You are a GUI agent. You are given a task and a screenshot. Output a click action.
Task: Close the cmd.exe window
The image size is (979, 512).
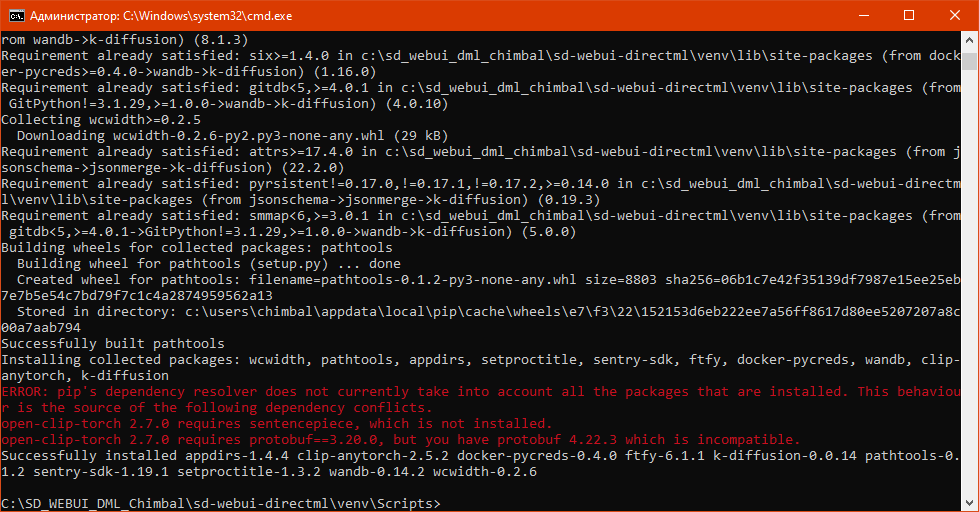pos(954,16)
